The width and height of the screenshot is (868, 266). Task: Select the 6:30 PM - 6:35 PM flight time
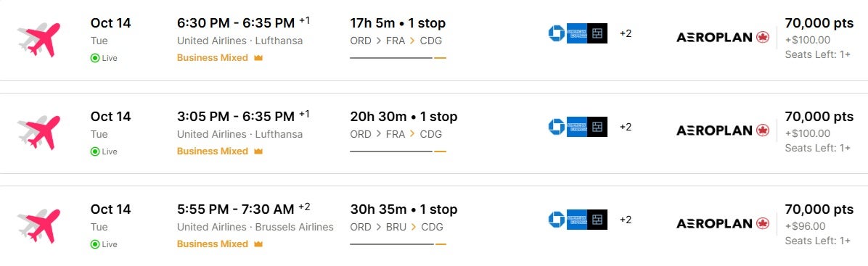236,23
